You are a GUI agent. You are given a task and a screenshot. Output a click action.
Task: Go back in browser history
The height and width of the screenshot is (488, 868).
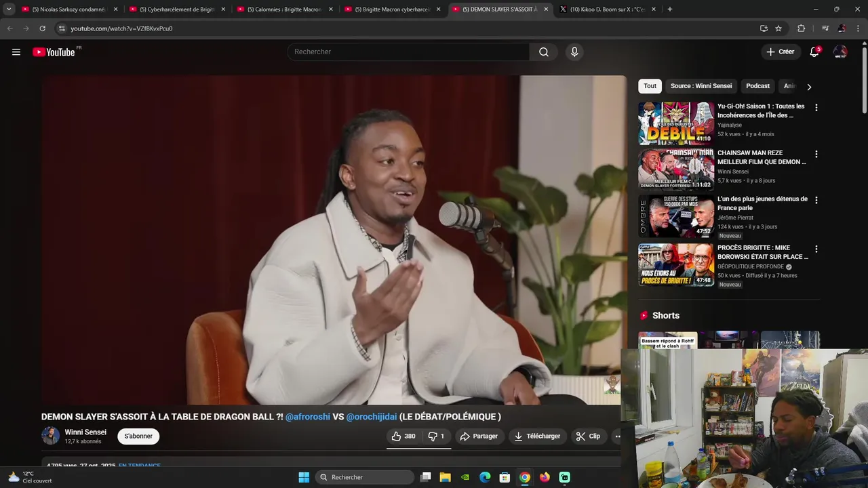click(x=9, y=28)
